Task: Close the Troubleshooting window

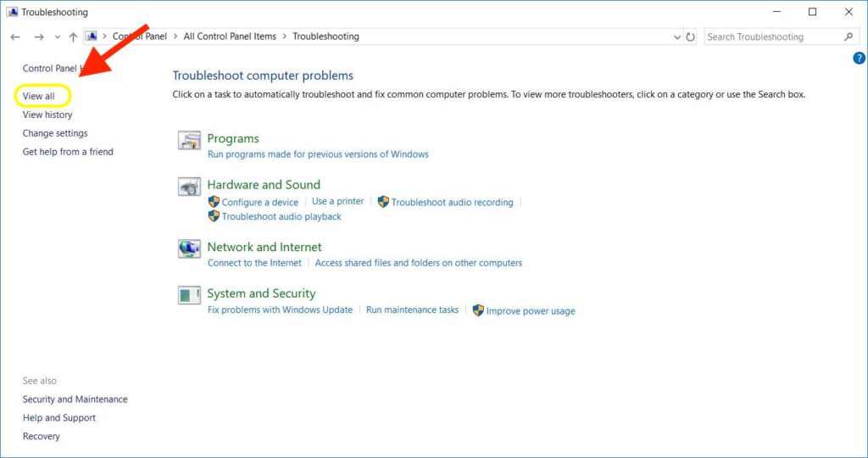Action: (849, 12)
